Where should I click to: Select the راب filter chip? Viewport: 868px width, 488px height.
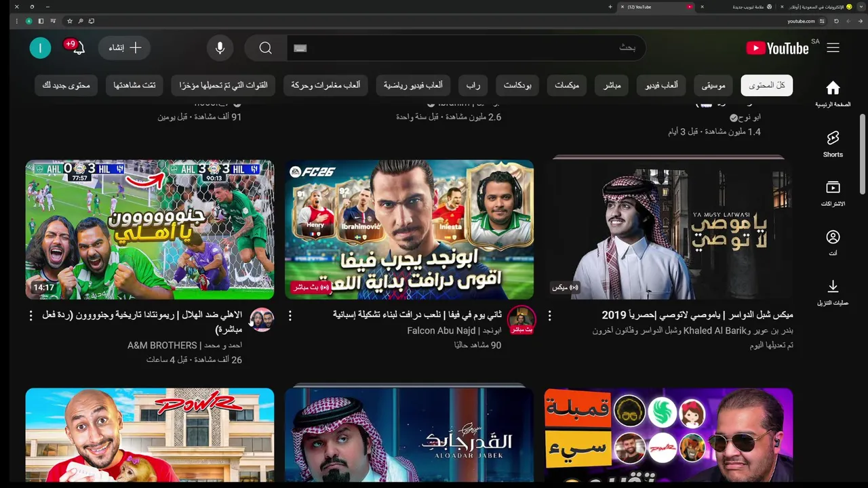point(473,85)
